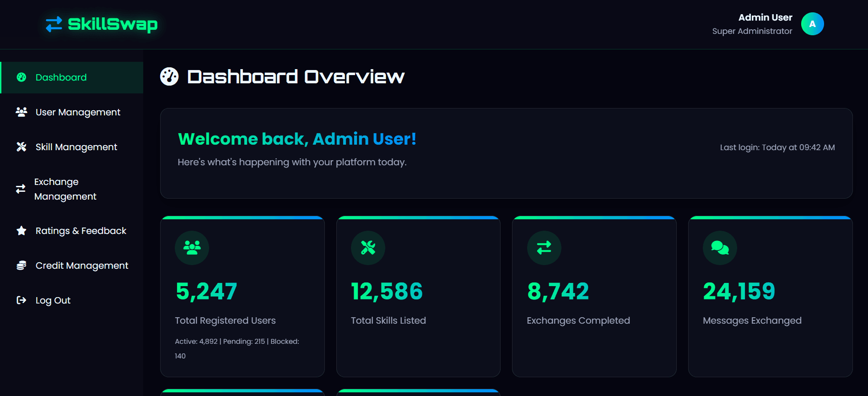Viewport: 868px width, 396px height.
Task: Click the users icon on Total Registered Users card
Action: (x=192, y=248)
